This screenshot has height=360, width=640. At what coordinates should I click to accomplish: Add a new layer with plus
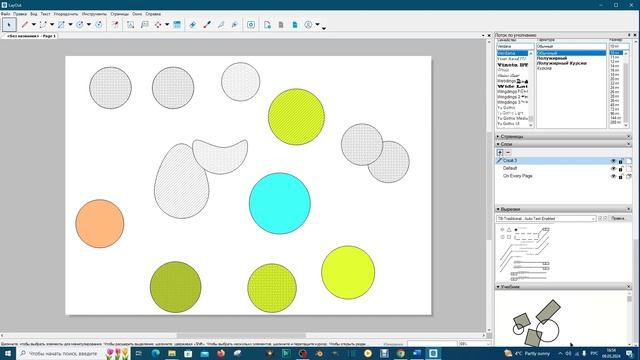point(500,152)
